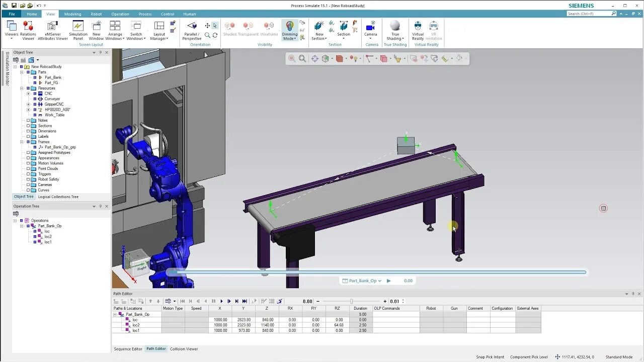Toggle display checkbox for Dimensions folder
The width and height of the screenshot is (644, 362).
pos(28,131)
